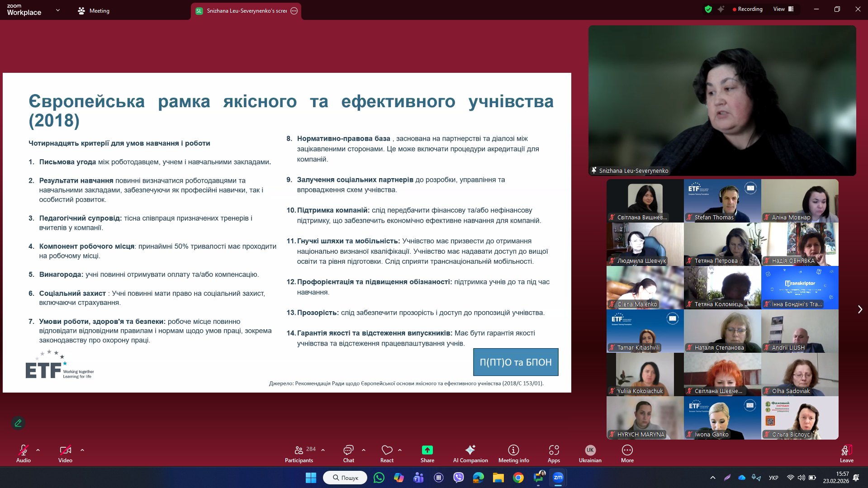
Task: Open the Apps panel
Action: 554,454
